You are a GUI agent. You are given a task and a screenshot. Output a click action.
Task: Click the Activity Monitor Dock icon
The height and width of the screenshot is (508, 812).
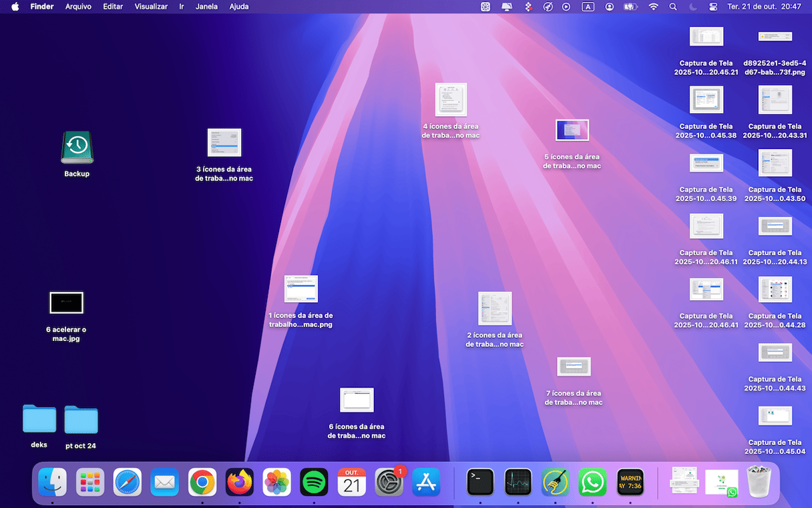518,482
